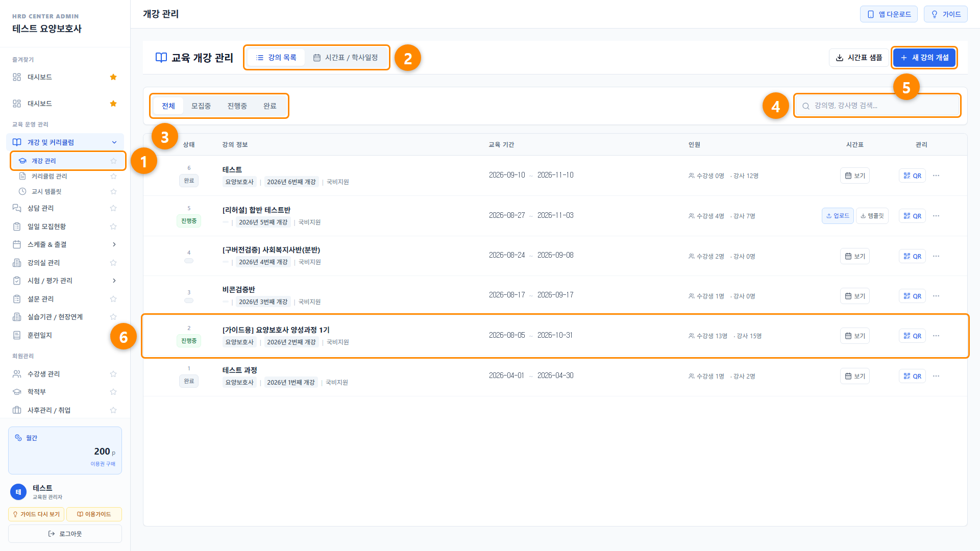Filter lectures by 진행중
Viewport: 980px width, 551px height.
[237, 106]
